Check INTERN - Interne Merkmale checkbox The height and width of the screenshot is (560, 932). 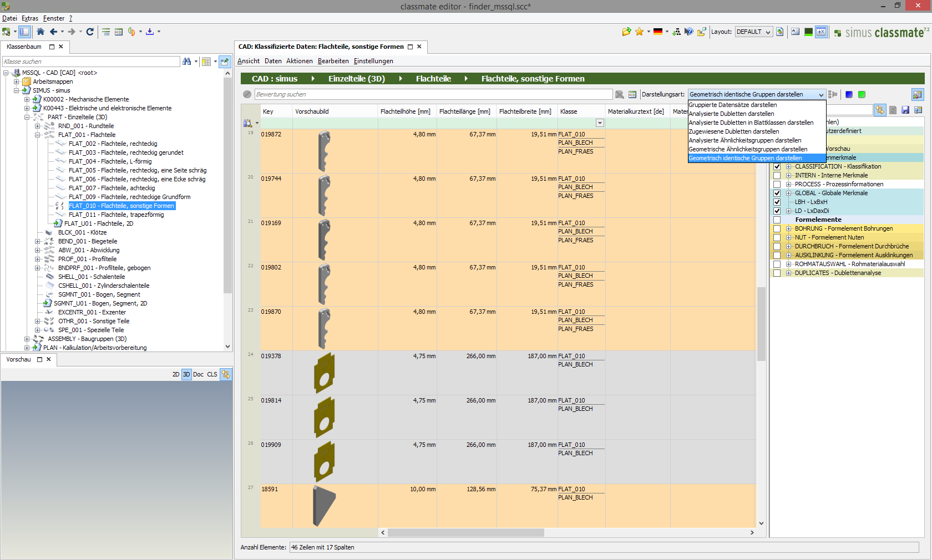point(777,175)
